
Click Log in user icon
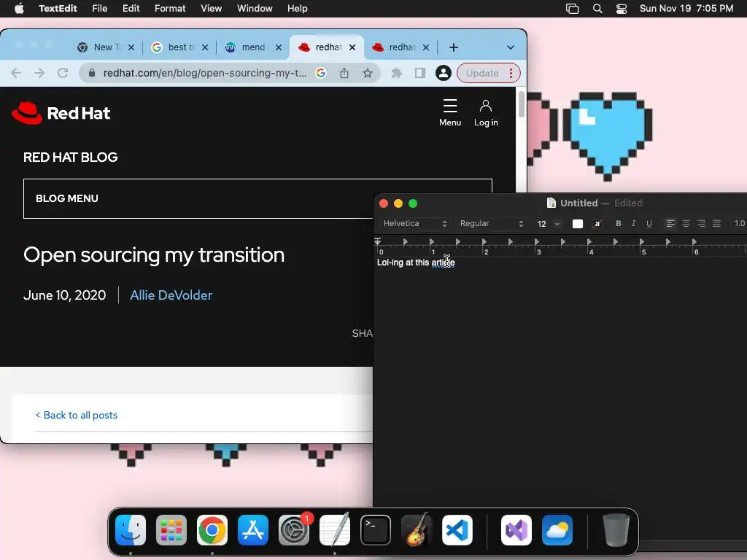pos(485,113)
